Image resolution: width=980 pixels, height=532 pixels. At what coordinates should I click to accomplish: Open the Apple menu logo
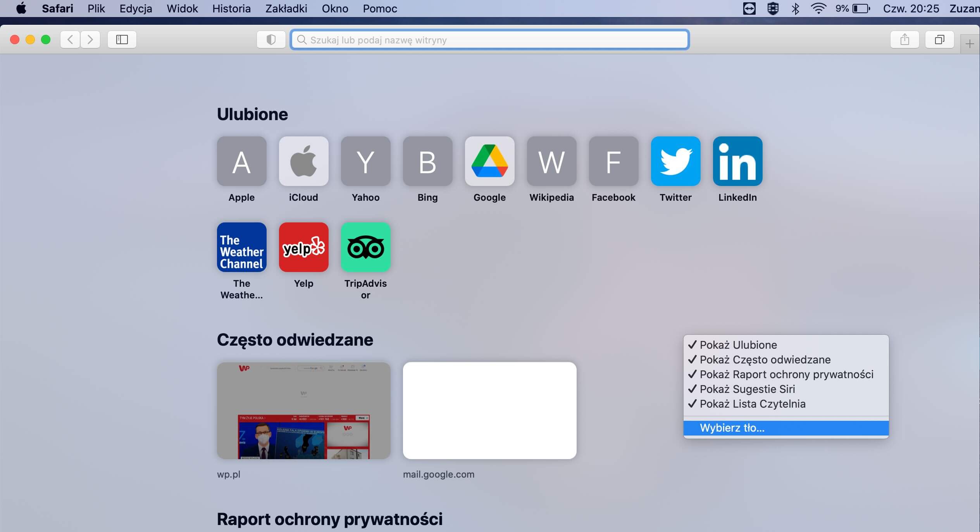click(21, 9)
